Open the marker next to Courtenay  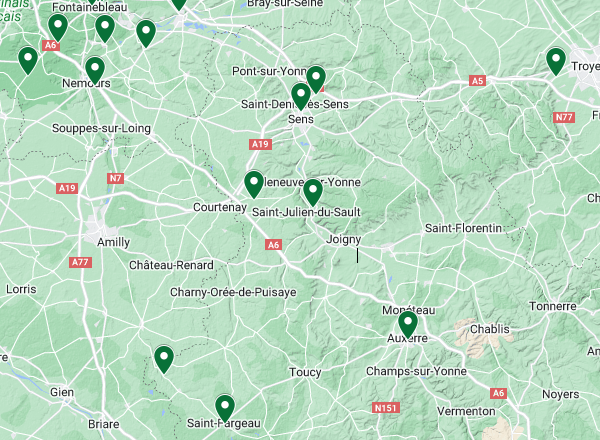coord(254,185)
